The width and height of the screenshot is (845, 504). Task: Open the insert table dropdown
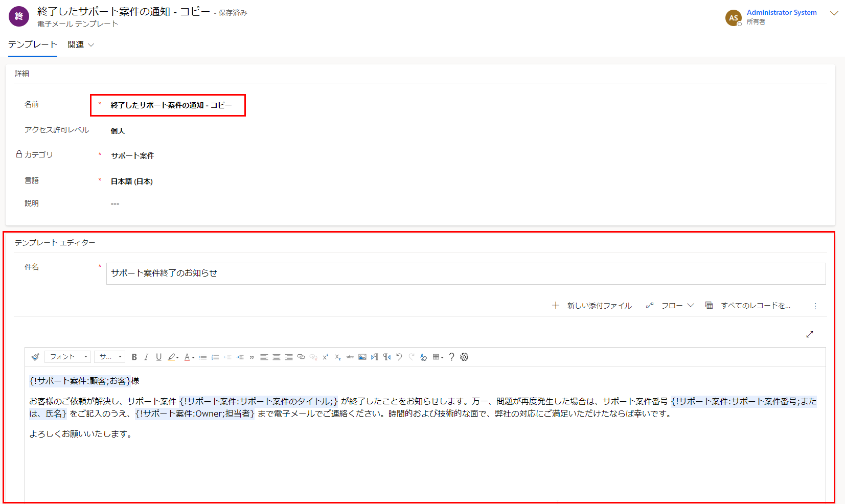pyautogui.click(x=438, y=357)
